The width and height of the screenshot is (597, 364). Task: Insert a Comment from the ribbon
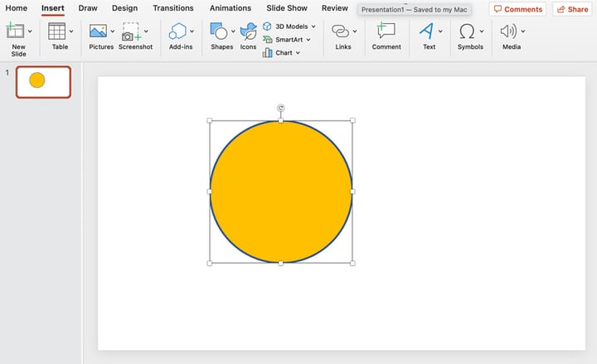click(386, 32)
